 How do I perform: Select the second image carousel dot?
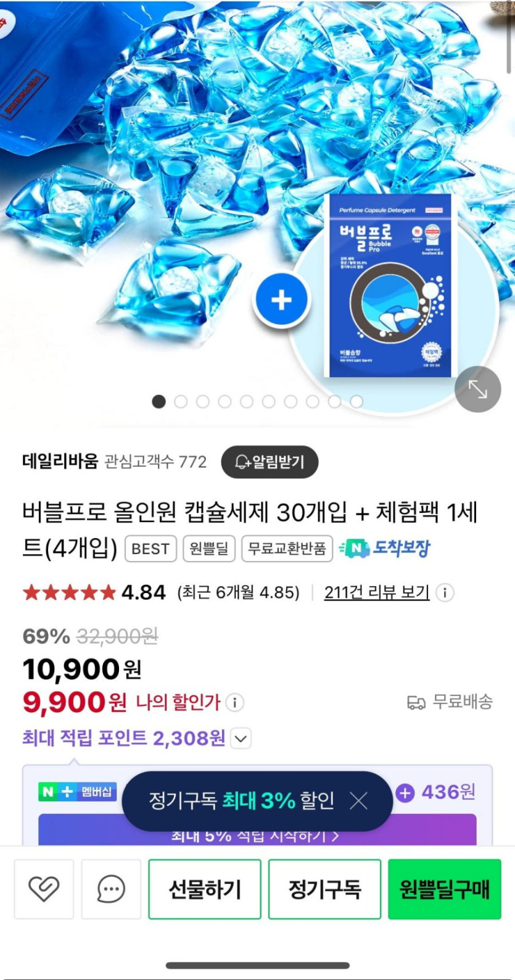click(x=181, y=402)
